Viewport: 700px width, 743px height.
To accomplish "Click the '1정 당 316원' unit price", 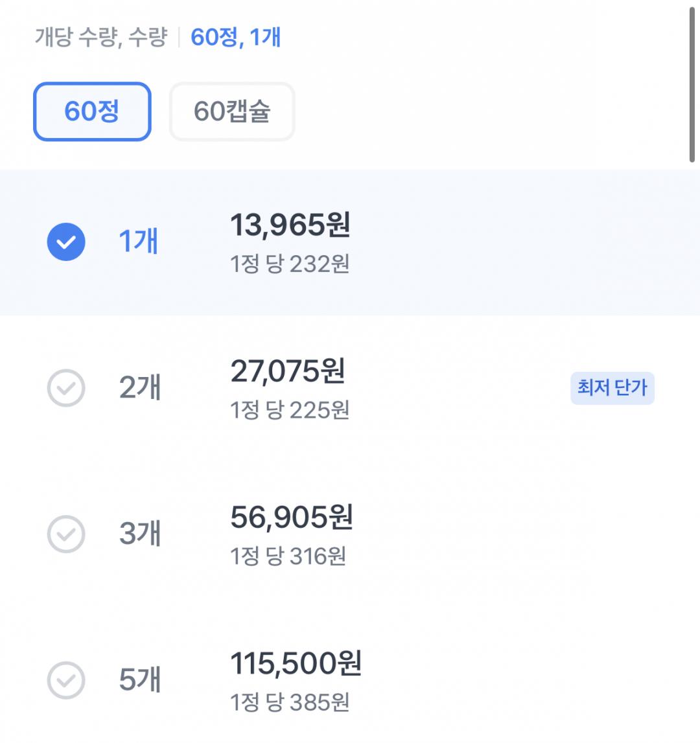I will [288, 556].
